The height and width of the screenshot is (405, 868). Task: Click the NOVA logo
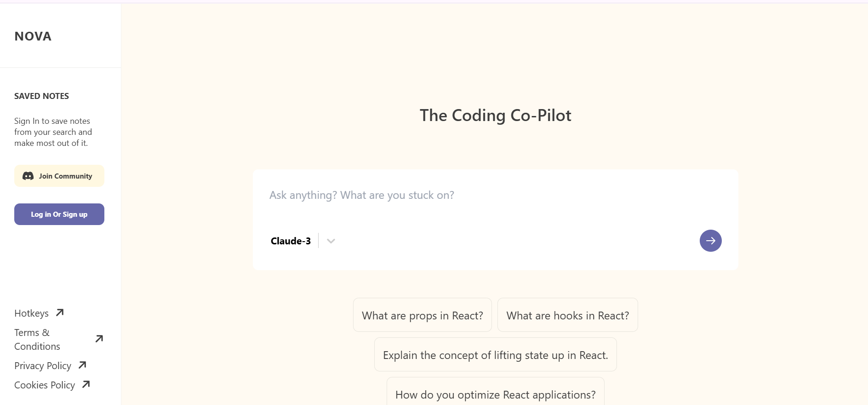click(33, 36)
